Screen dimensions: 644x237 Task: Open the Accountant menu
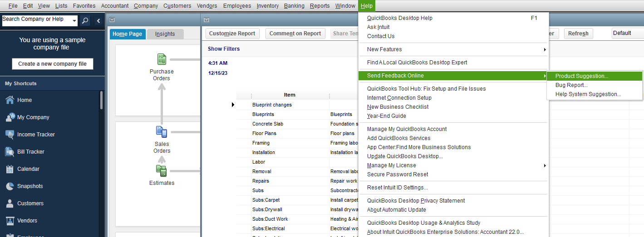[114, 6]
